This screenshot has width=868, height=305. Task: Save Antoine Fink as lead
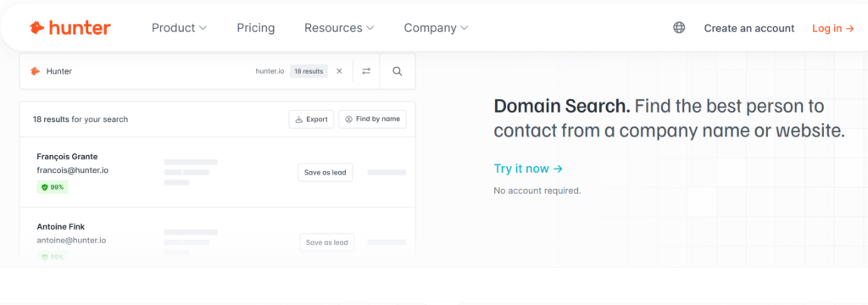(x=326, y=242)
